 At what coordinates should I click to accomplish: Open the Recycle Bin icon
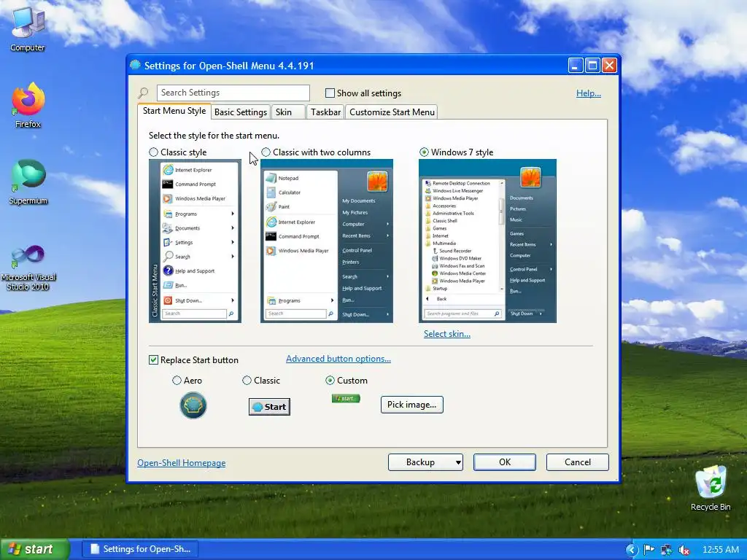pyautogui.click(x=711, y=488)
